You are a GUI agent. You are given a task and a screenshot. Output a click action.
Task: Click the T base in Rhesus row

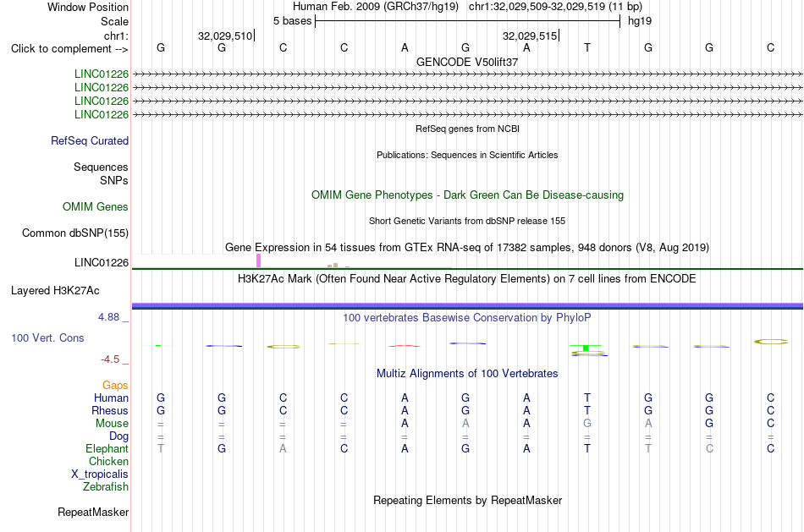click(587, 410)
